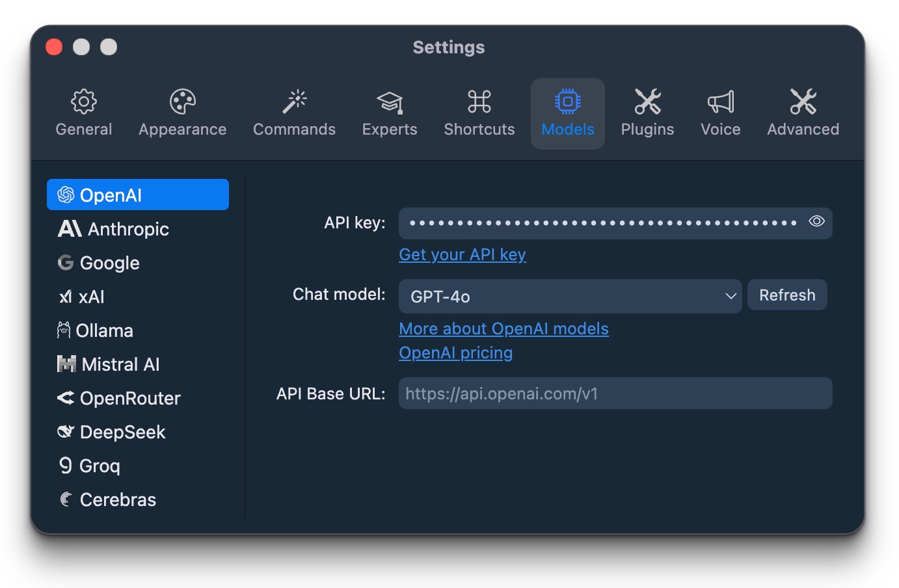Open the Advanced wrench icon

[x=803, y=101]
